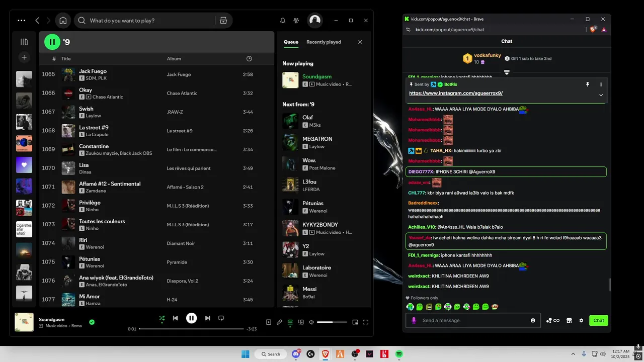Adjust the Spotify volume slider
This screenshot has height=362, width=644.
[x=332, y=322]
